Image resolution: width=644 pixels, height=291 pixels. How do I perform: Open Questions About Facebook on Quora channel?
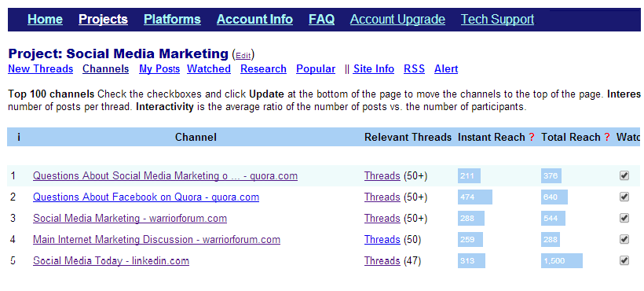point(146,197)
